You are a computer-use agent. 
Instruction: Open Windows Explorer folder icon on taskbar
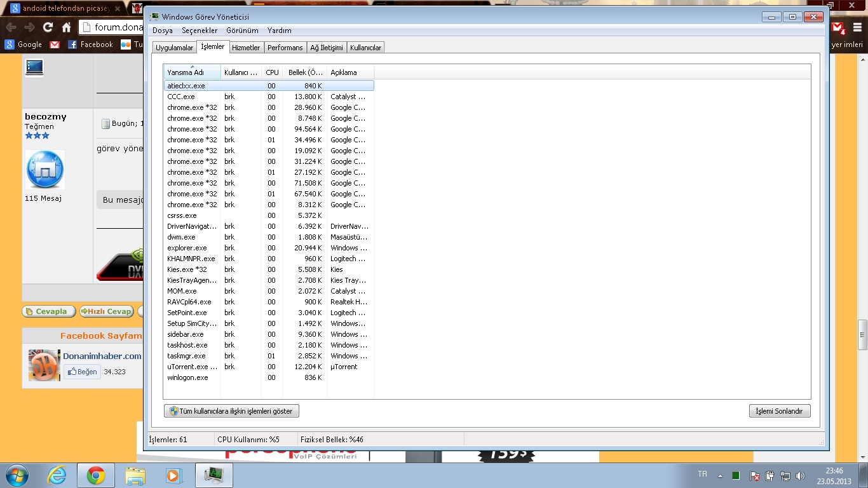click(135, 475)
